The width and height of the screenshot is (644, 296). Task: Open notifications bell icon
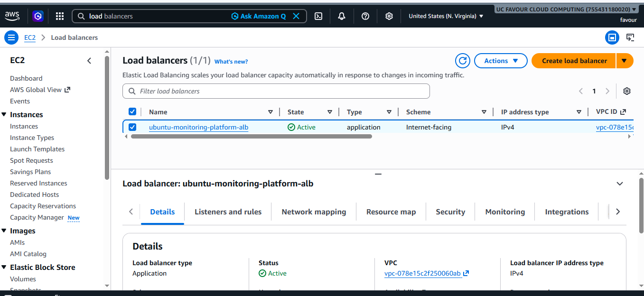[x=342, y=16]
